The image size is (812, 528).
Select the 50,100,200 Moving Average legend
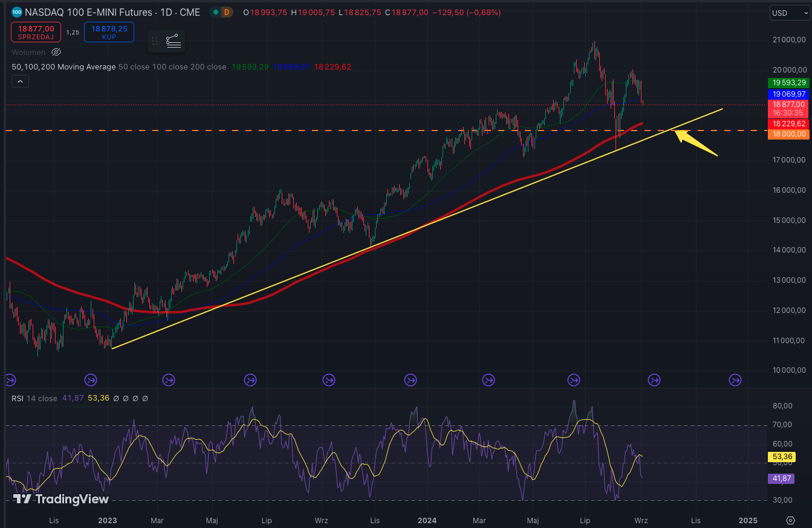[63, 67]
